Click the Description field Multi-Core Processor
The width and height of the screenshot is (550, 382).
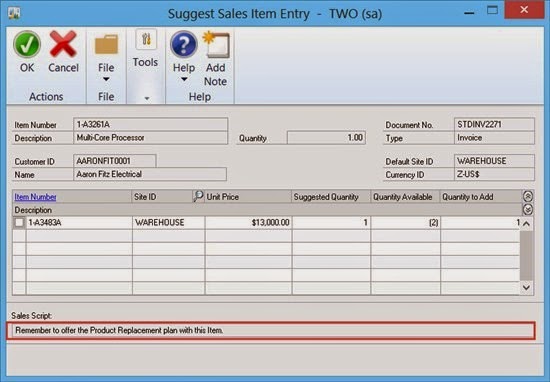click(150, 138)
